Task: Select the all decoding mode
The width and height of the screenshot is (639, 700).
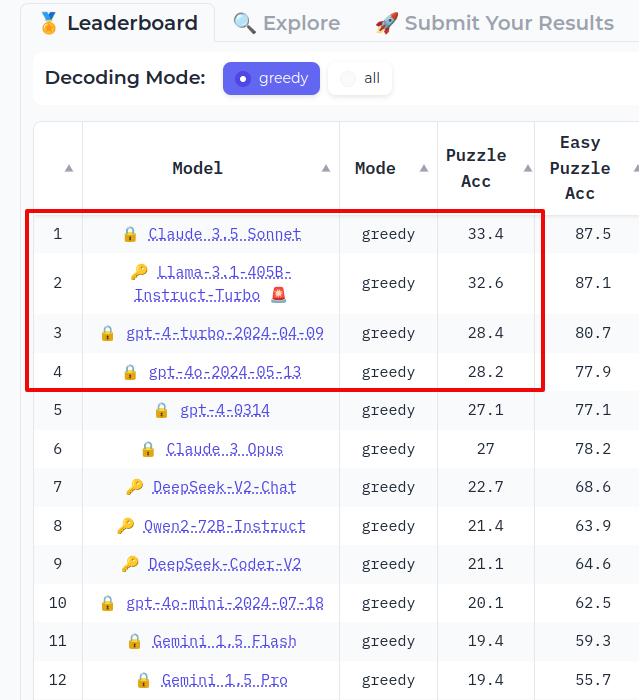Action: [x=360, y=79]
